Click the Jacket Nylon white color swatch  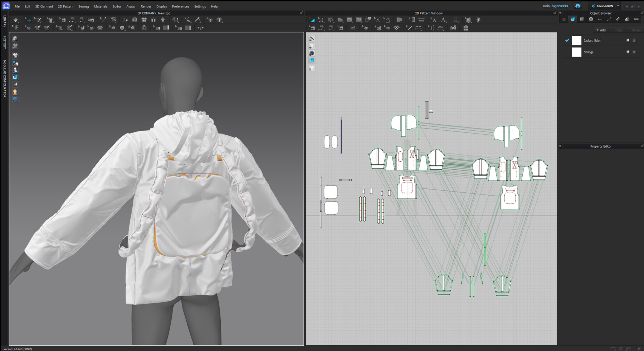[577, 40]
